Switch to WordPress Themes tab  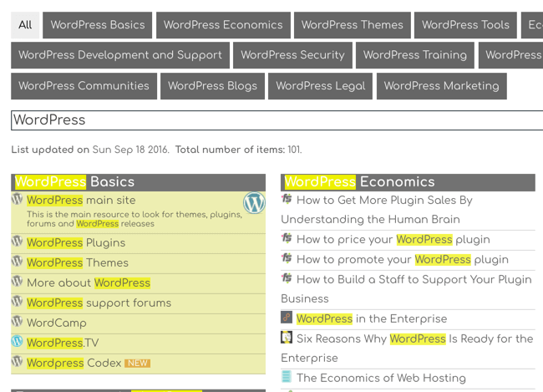coord(352,25)
